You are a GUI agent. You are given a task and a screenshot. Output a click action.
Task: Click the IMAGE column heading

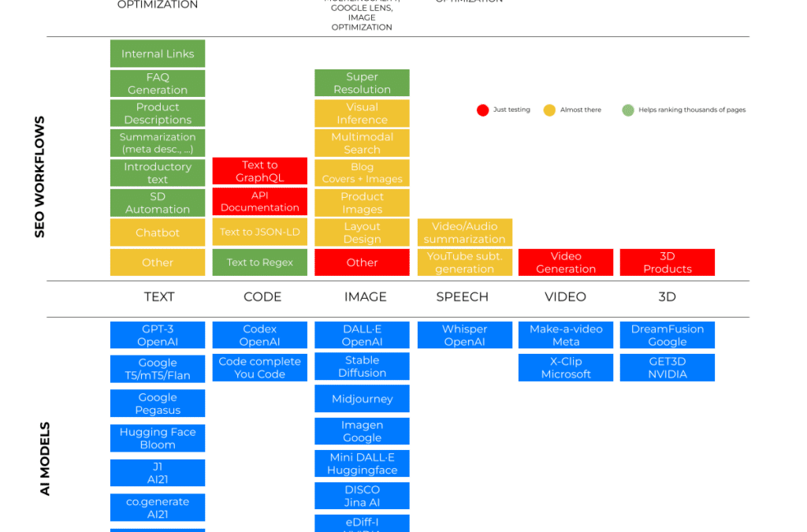click(x=366, y=297)
